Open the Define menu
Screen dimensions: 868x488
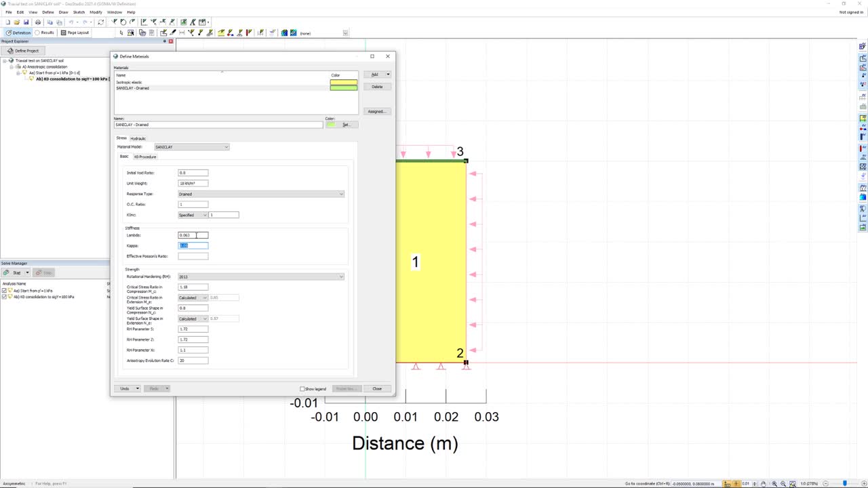(48, 12)
